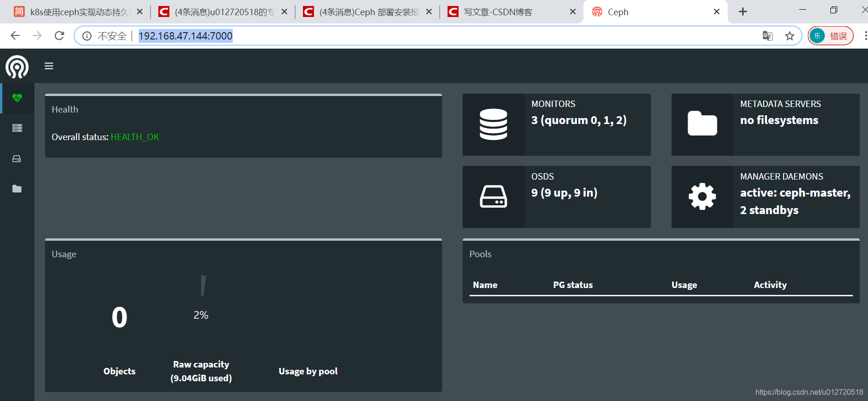Click the HEALTH_OK status text
This screenshot has width=868, height=401.
(135, 137)
